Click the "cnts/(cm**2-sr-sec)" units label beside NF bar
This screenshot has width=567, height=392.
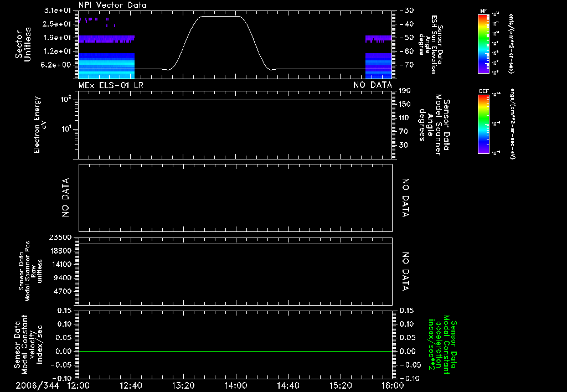pos(511,44)
